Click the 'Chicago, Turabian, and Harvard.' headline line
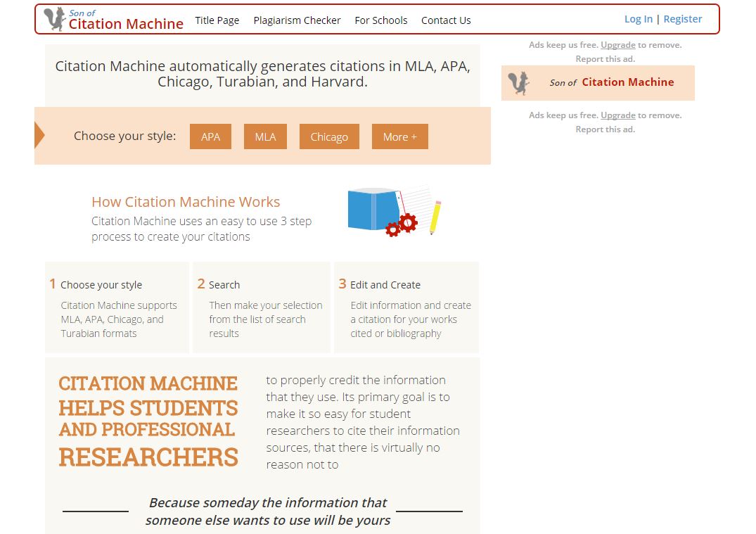The image size is (756, 534). 263,82
